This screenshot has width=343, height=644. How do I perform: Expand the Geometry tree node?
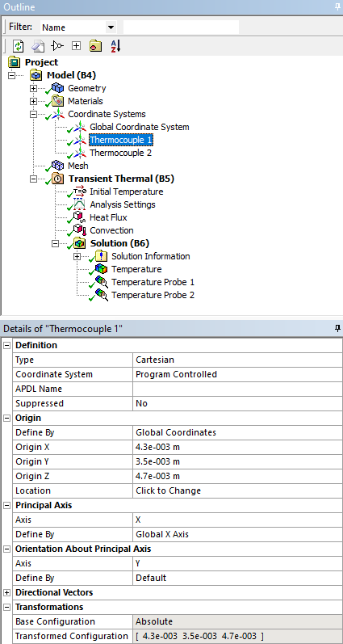(34, 88)
